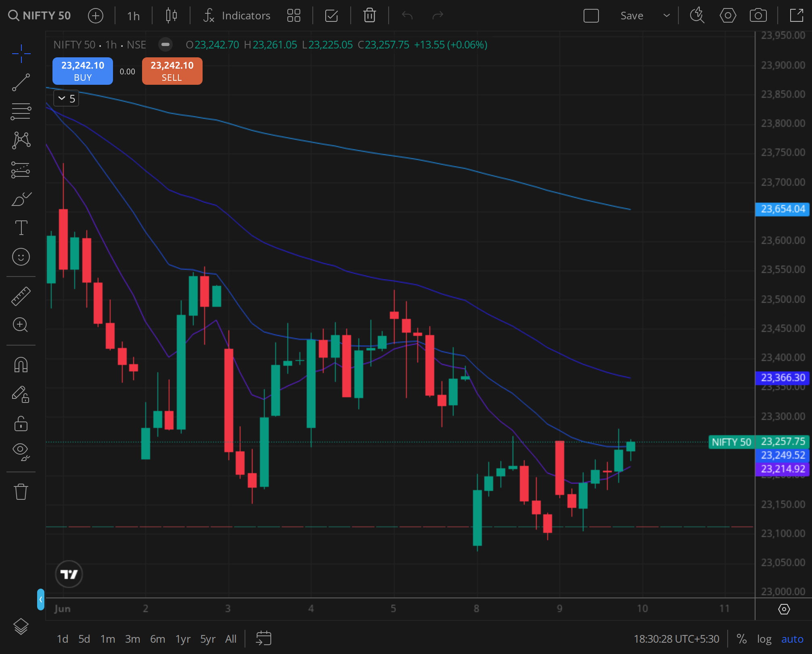The width and height of the screenshot is (812, 654).
Task: Open chart settings hexagon icon
Action: tap(728, 16)
